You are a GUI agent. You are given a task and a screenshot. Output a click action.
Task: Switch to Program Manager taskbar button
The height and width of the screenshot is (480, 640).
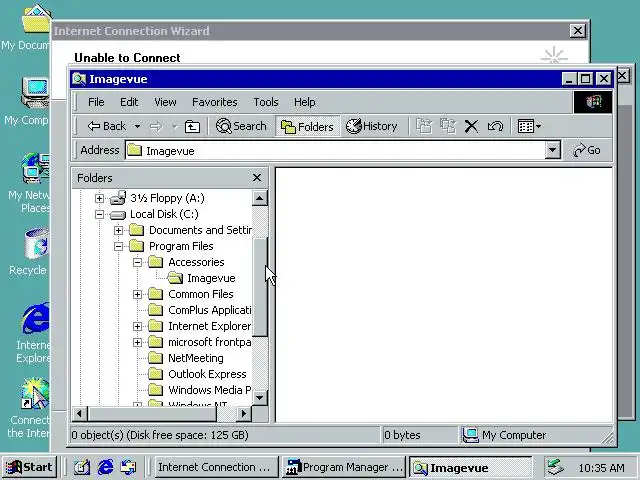(x=344, y=467)
